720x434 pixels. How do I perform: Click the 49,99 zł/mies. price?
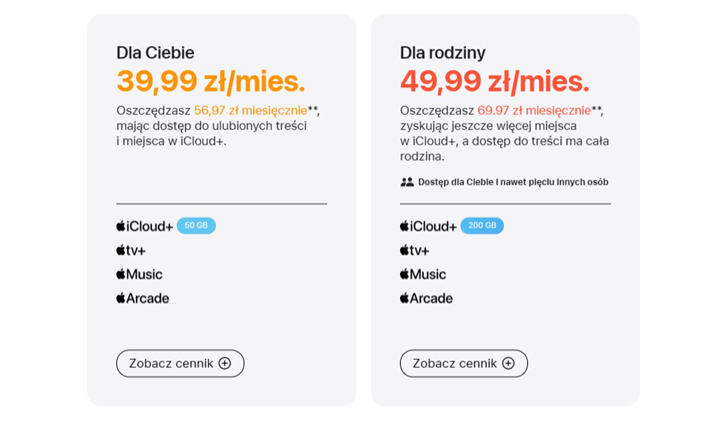tap(495, 81)
